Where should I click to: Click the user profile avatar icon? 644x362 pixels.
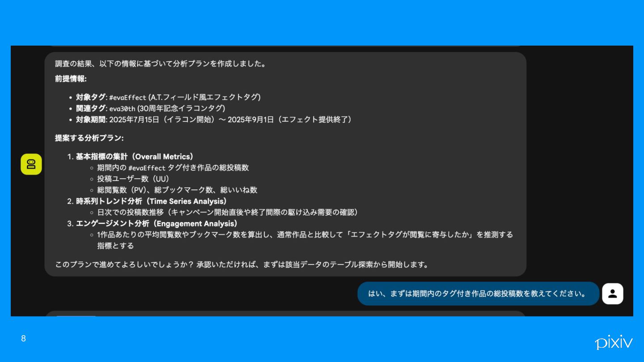point(613,294)
